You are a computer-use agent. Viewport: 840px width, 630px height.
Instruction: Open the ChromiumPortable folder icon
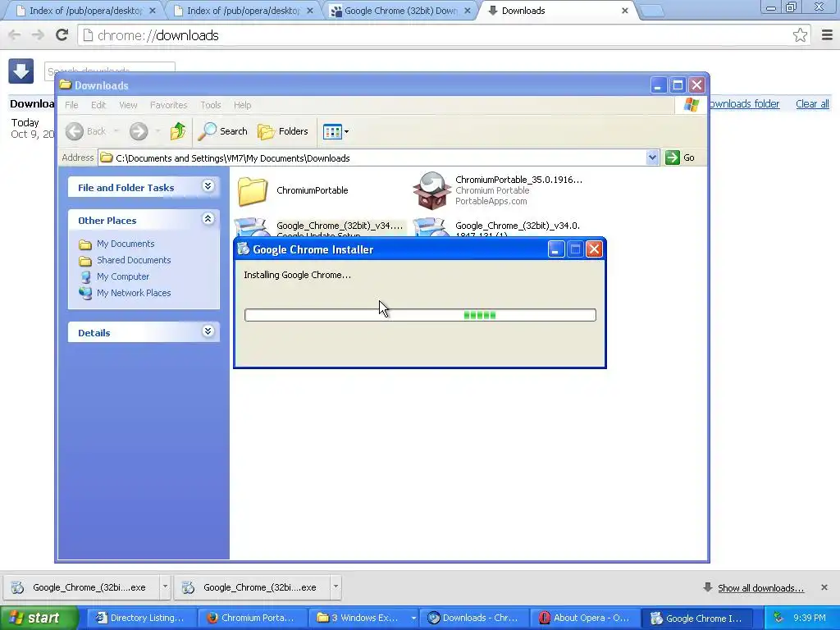click(253, 191)
